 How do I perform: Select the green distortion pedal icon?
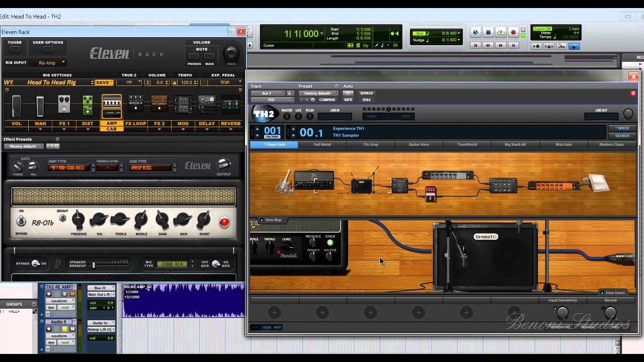point(88,105)
